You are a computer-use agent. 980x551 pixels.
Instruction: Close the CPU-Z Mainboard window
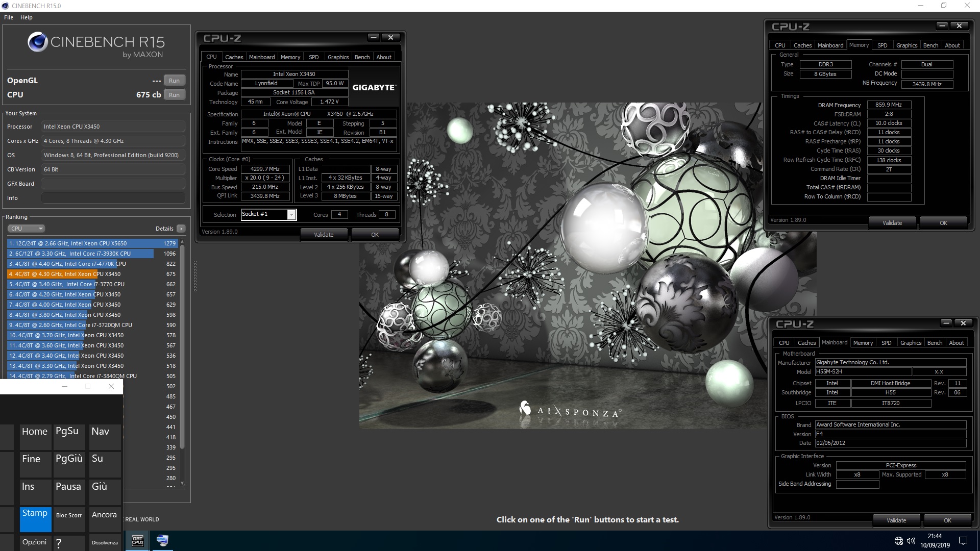pyautogui.click(x=963, y=323)
